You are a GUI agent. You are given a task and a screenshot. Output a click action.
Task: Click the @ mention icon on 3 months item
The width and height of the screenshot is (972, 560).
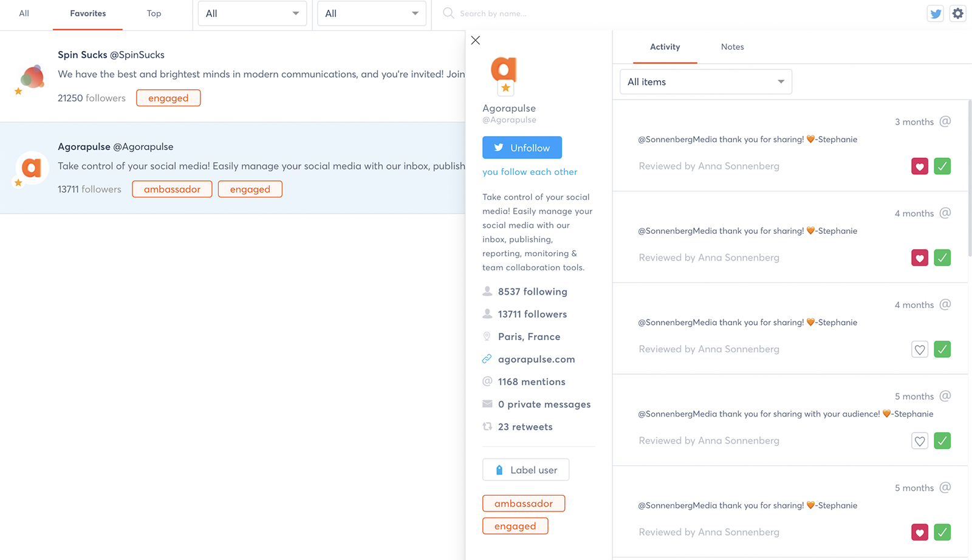pos(945,121)
